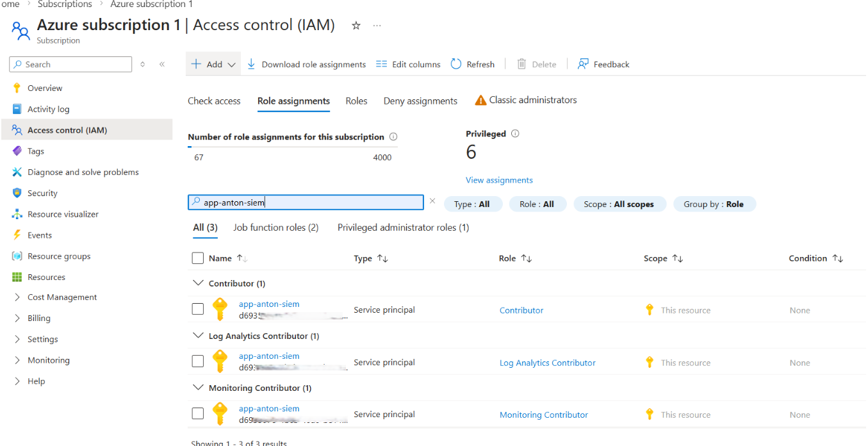Click the Access control (IAM) people icon
868x446 pixels.
(17, 130)
